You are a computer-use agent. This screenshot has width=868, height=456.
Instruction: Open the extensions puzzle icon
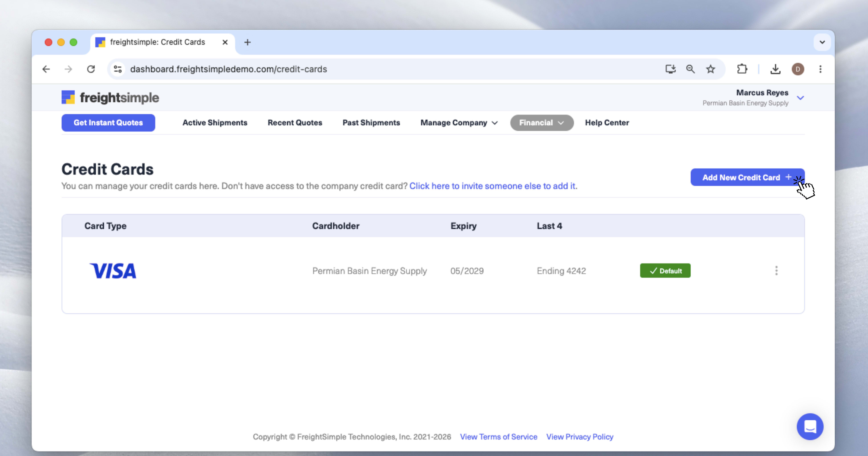pos(742,69)
